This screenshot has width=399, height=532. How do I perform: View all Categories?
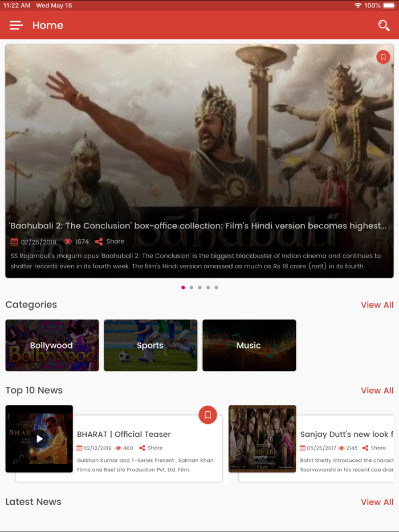pyautogui.click(x=377, y=305)
